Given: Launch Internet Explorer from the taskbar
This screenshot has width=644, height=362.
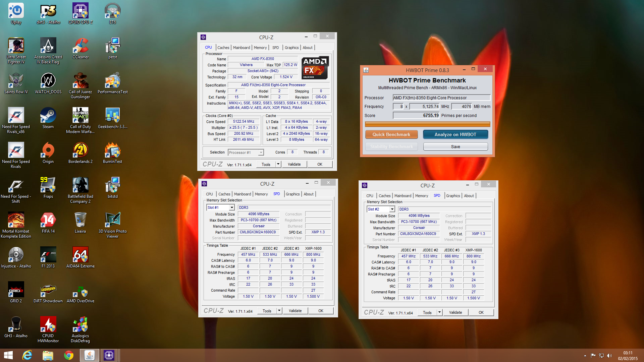Looking at the screenshot, I should tap(27, 355).
